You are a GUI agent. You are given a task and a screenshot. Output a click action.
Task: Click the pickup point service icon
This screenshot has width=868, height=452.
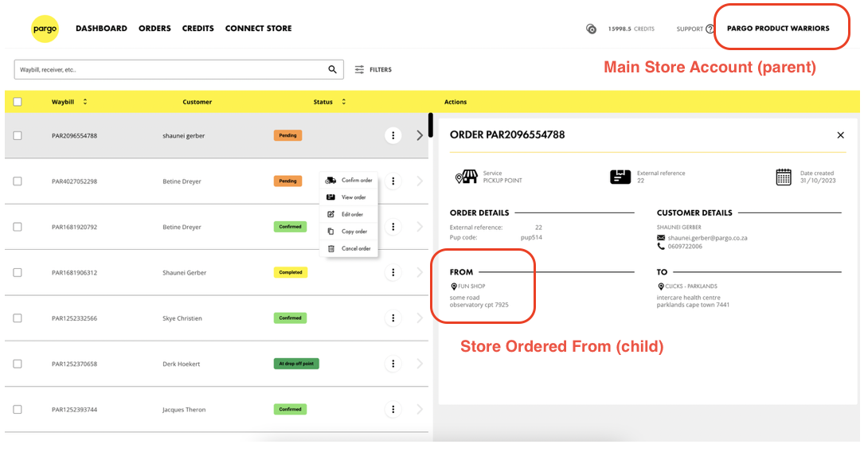(x=466, y=177)
